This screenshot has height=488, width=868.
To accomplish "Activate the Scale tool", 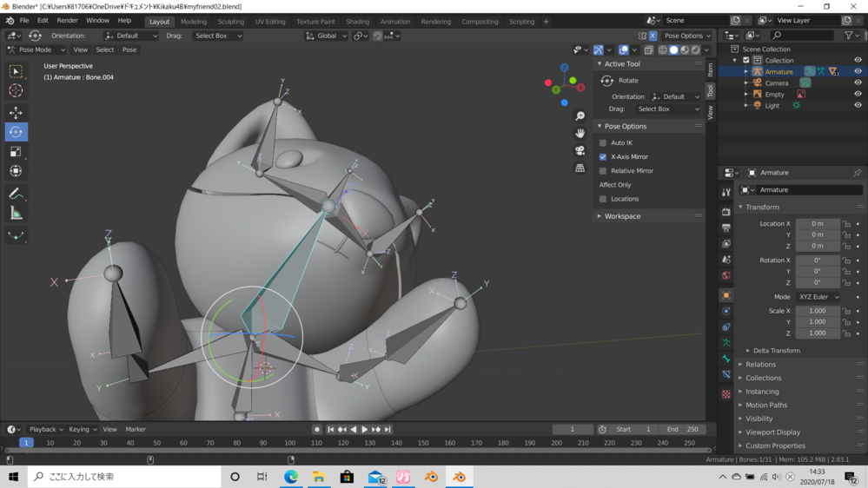I will tap(16, 152).
